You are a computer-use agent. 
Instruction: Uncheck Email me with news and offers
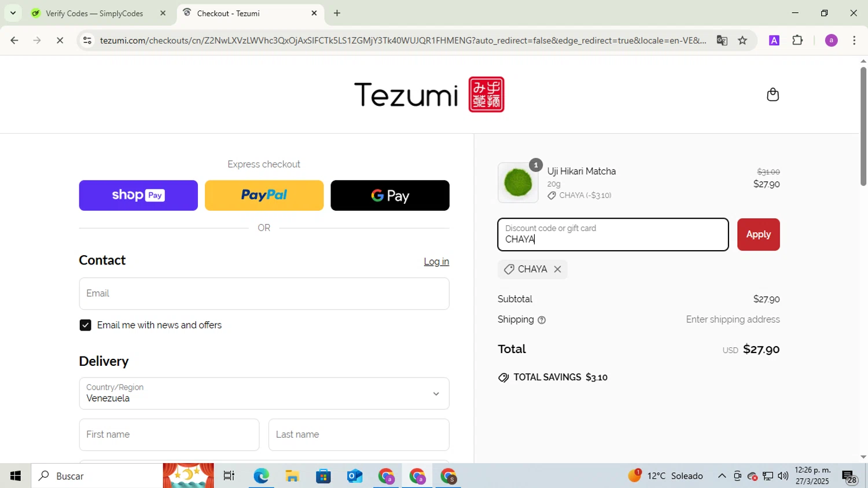pyautogui.click(x=86, y=325)
